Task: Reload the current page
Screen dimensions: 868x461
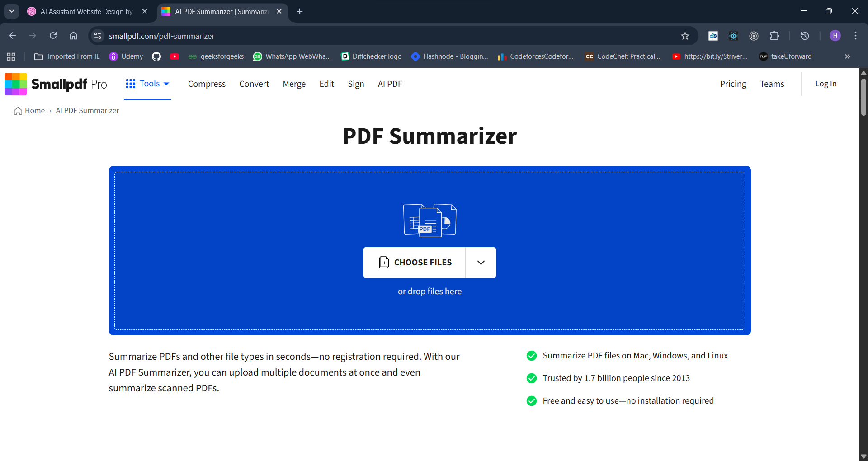Action: [x=53, y=36]
